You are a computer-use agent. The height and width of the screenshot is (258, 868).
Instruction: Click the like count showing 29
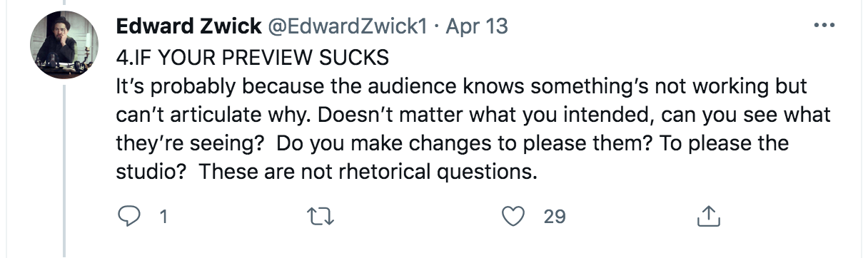tap(555, 217)
